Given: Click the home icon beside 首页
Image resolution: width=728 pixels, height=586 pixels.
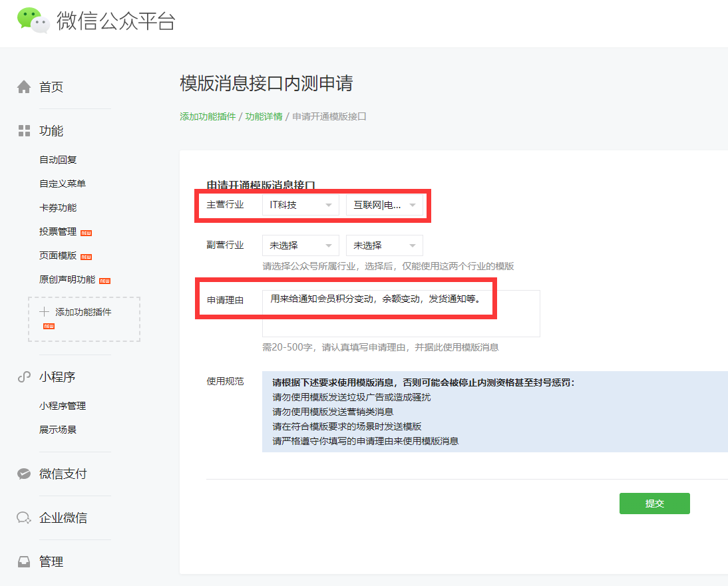Looking at the screenshot, I should point(24,87).
